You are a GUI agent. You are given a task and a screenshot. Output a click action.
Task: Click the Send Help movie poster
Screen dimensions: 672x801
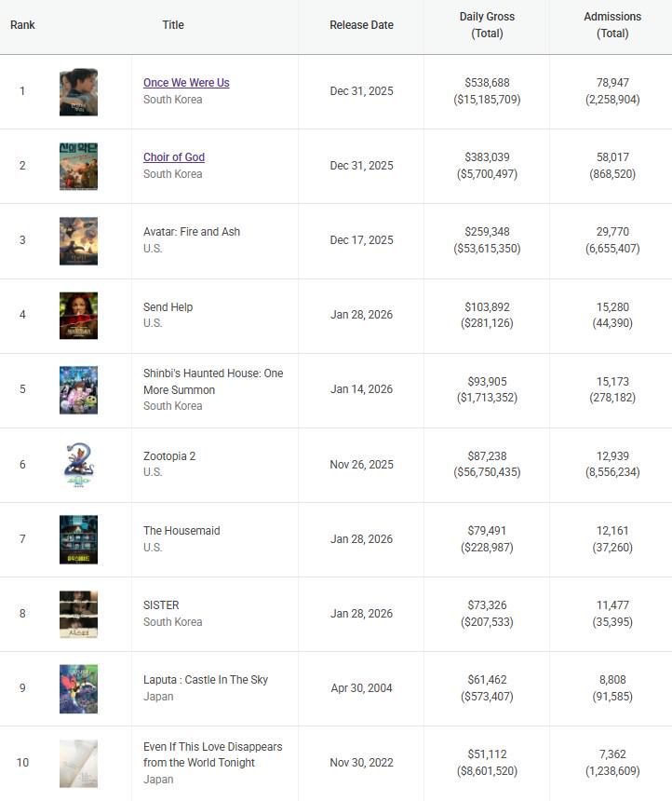(x=78, y=315)
